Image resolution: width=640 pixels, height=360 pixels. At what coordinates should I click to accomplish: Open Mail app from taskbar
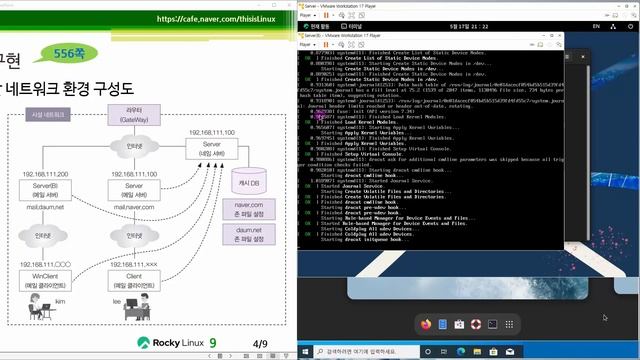510,351
